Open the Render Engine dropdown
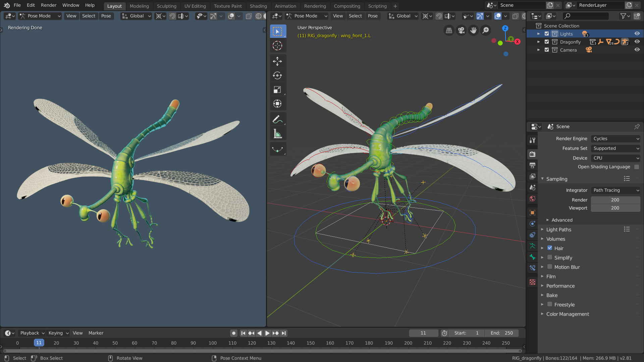Viewport: 644px width, 362px height. click(615, 139)
